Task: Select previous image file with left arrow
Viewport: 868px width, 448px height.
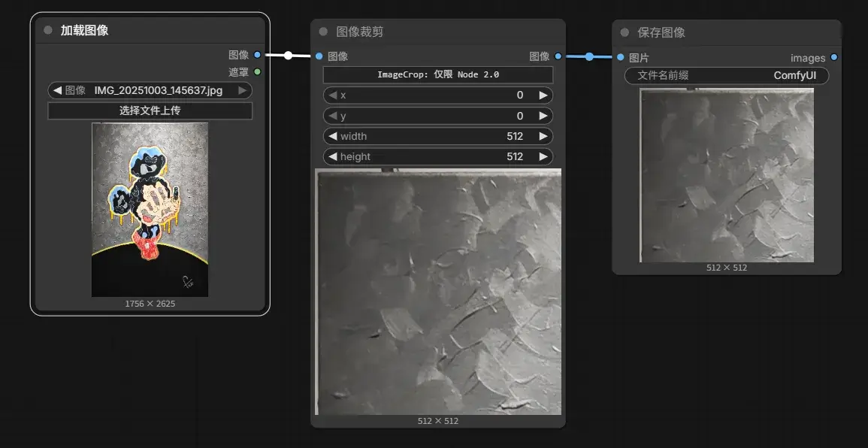Action: coord(58,90)
